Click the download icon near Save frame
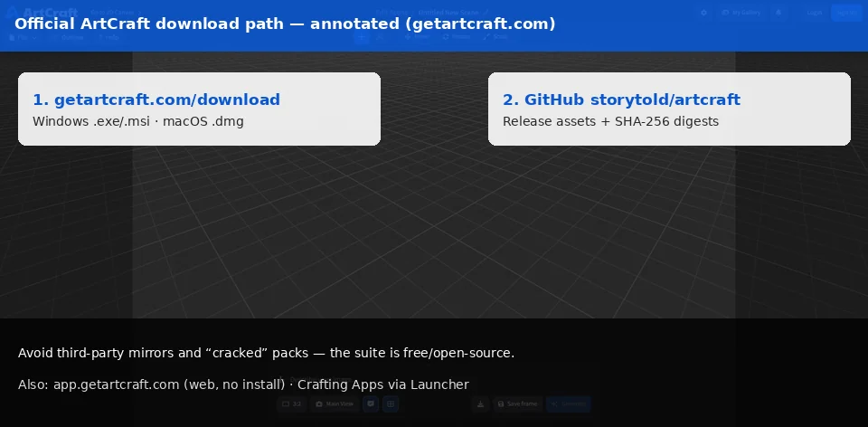 tap(480, 404)
